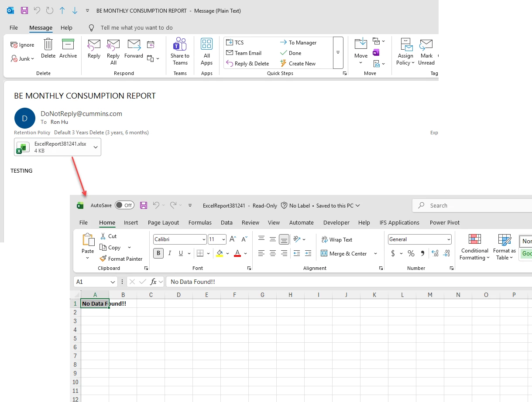Archive the message in Outlook
The height and width of the screenshot is (402, 532).
coord(68,48)
